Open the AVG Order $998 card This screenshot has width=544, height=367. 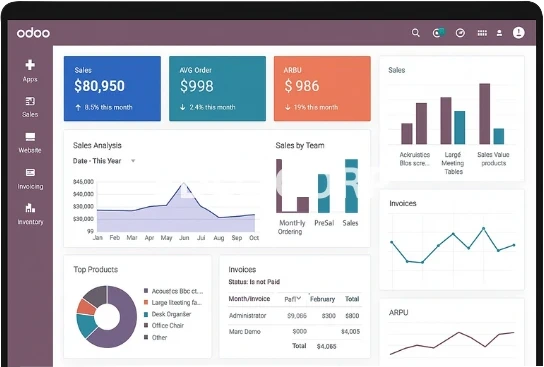(x=218, y=88)
